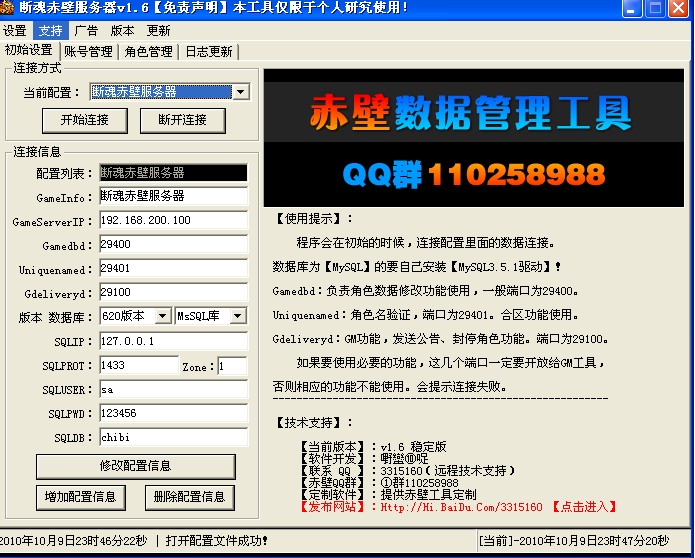Click the 增加配置信息 button

pos(80,496)
